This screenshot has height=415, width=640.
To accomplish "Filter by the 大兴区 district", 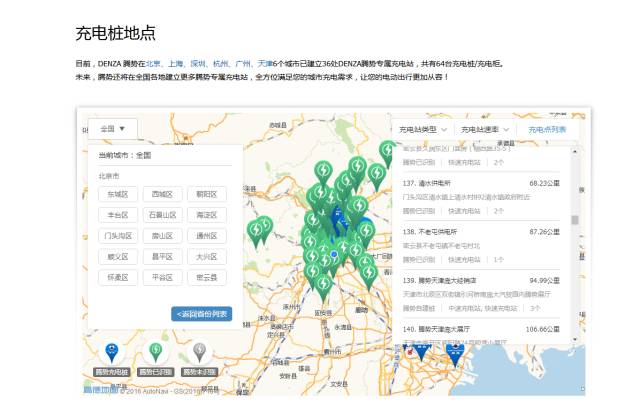I will click(207, 257).
